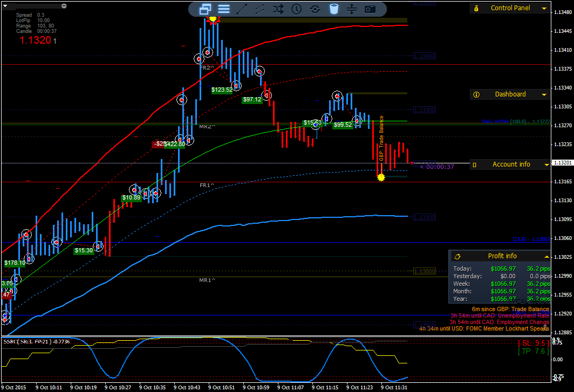Click the trash bin delete icon
Image resolution: width=574 pixels, height=392 pixels.
[333, 9]
